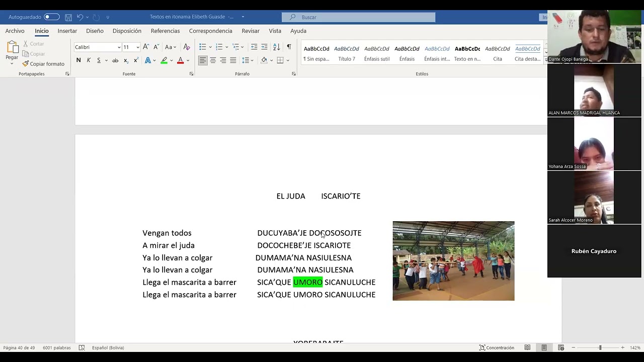Screen dimensions: 644x362
Task: Decrease paragraph indent
Action: point(254,47)
